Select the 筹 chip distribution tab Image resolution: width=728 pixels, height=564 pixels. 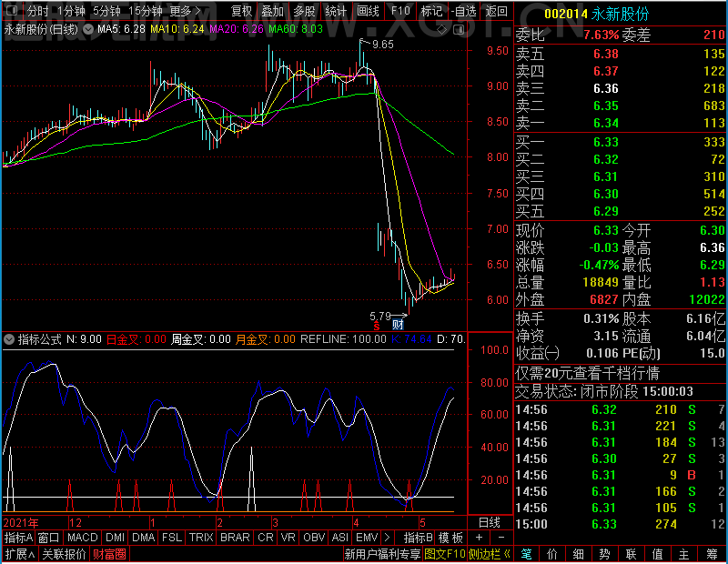click(x=713, y=554)
